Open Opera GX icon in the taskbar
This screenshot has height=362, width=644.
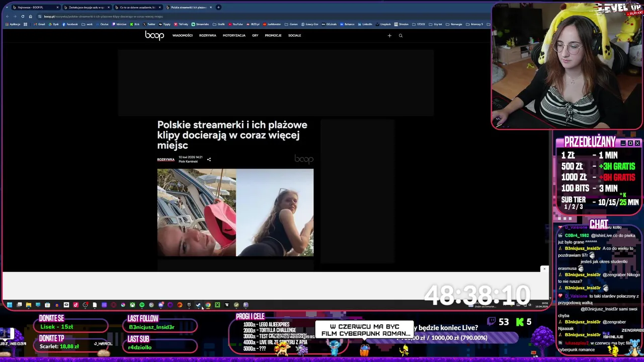[x=113, y=305]
